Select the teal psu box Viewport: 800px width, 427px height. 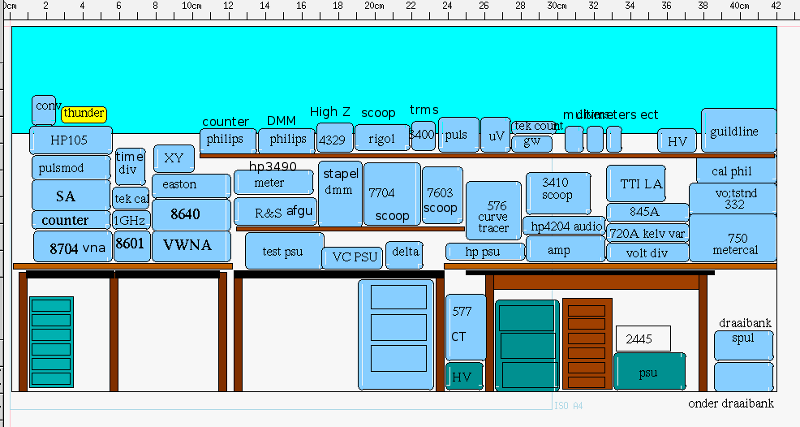(650, 372)
